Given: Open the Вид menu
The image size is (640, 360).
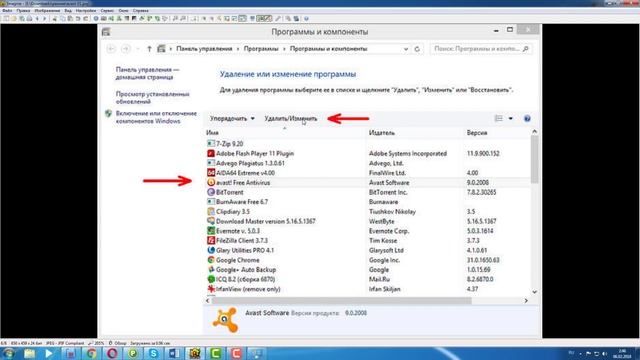Looking at the screenshot, I should (x=68, y=11).
